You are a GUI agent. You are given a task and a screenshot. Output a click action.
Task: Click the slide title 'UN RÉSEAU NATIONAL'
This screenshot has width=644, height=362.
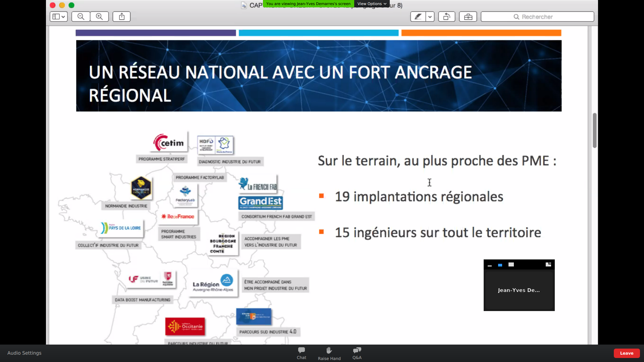pyautogui.click(x=280, y=84)
